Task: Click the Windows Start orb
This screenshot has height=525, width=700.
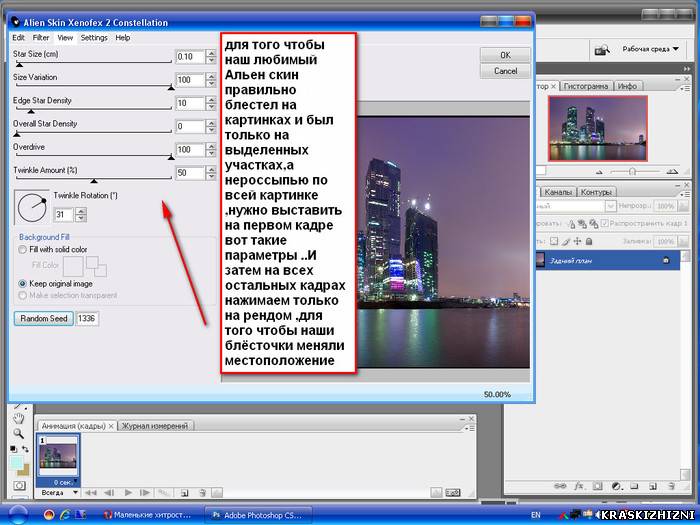Action: coord(18,514)
